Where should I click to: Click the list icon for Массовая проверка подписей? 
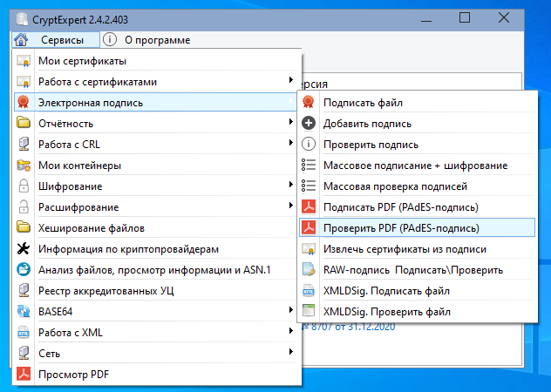(308, 186)
